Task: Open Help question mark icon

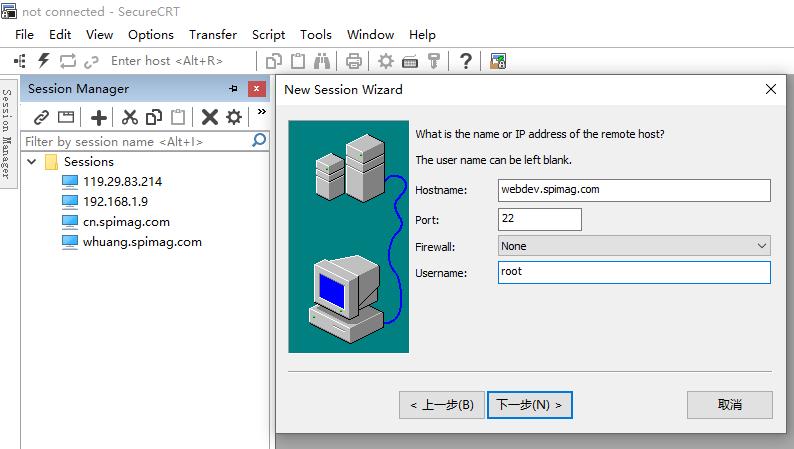Action: click(x=466, y=61)
